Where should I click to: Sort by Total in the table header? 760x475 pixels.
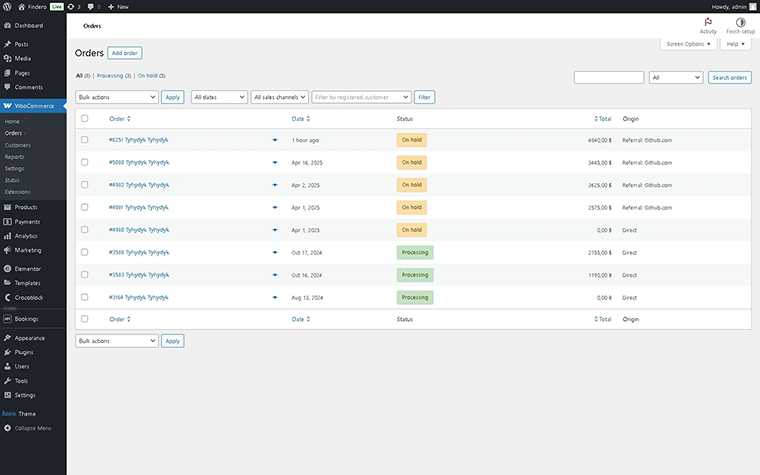pyautogui.click(x=603, y=119)
